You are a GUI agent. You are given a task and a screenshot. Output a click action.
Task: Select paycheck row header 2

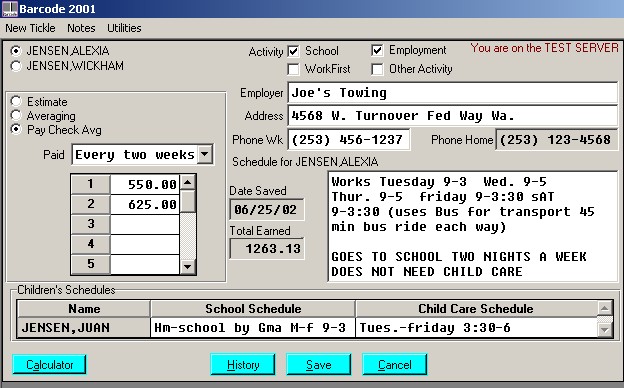click(x=91, y=204)
